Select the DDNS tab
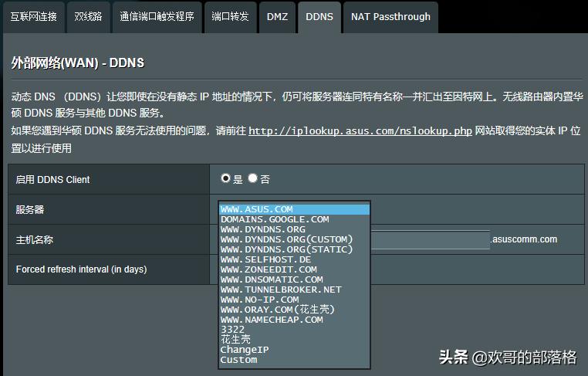This screenshot has width=588, height=376. [319, 17]
